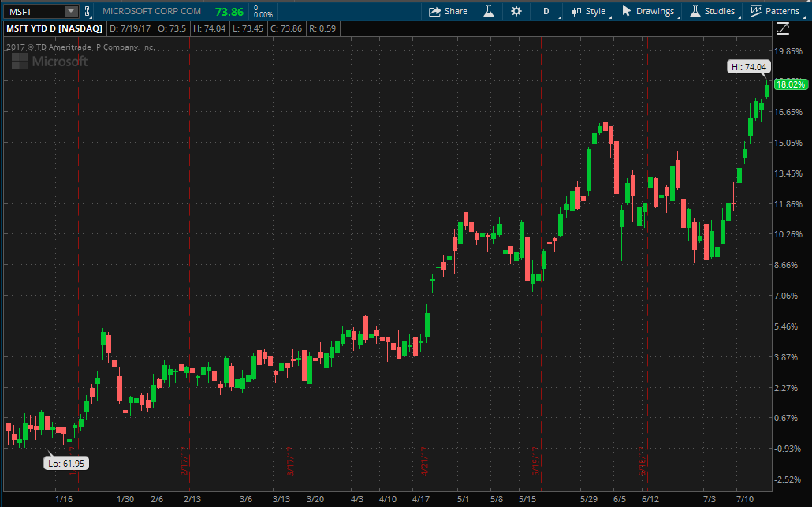
Task: Click the last price 73.86
Action: 229,11
